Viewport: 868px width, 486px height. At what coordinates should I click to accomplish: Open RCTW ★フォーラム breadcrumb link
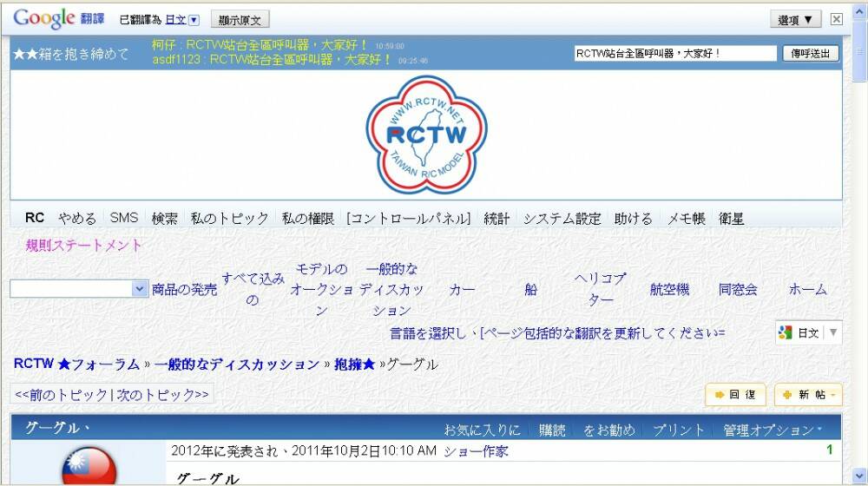[76, 364]
